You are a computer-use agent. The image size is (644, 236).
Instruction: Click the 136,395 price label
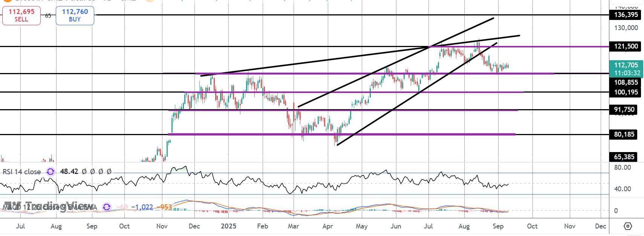click(626, 15)
